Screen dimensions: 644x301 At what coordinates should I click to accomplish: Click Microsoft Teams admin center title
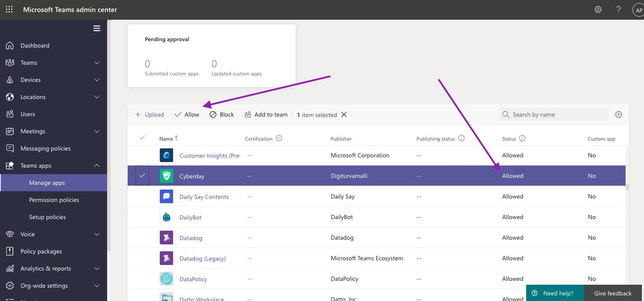click(70, 9)
